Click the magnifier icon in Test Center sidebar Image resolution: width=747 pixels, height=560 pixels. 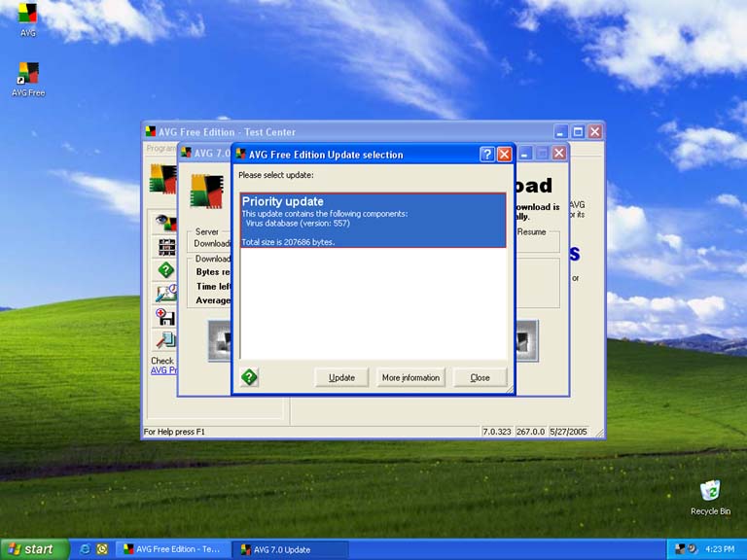pyautogui.click(x=165, y=339)
